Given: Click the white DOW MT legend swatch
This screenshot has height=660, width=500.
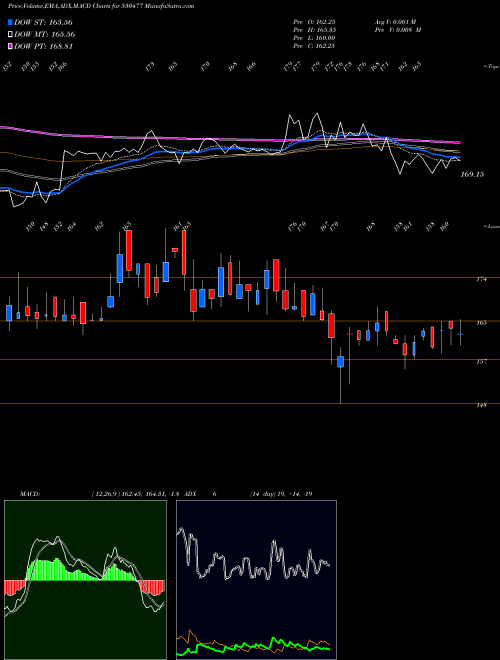Looking at the screenshot, I should pyautogui.click(x=10, y=35).
